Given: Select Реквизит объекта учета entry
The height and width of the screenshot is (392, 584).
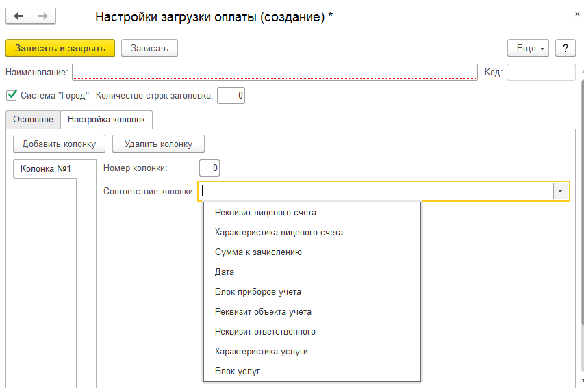Looking at the screenshot, I should click(263, 311).
